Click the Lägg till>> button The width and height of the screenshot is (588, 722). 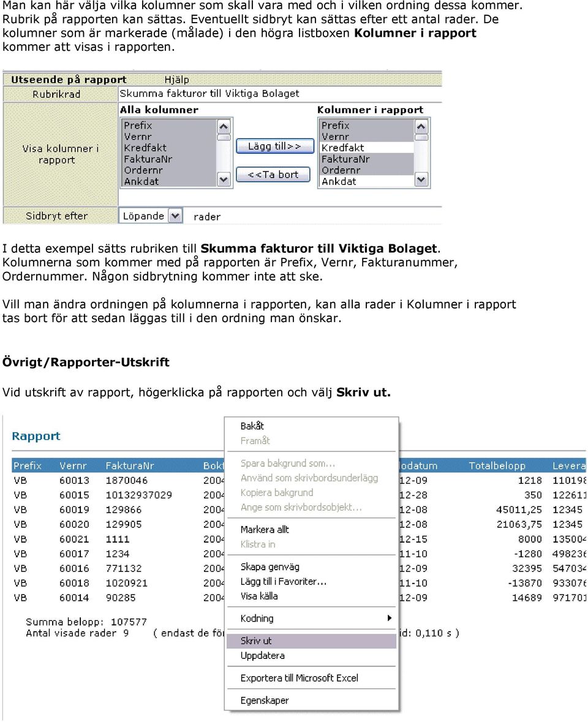[275, 146]
